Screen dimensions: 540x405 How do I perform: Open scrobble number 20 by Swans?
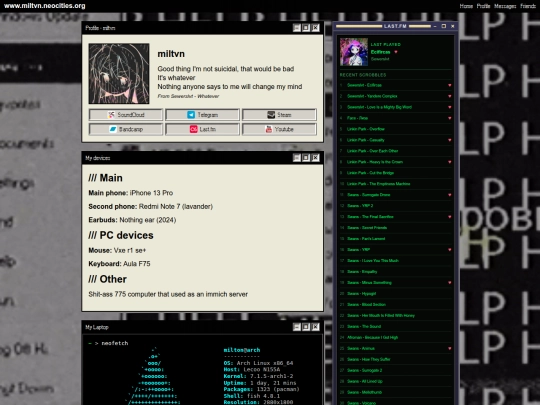coord(362,294)
